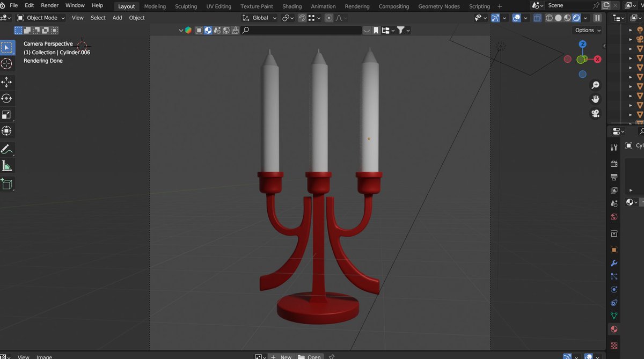Open the Object Mode dropdown
This screenshot has height=359, width=644.
coord(41,18)
